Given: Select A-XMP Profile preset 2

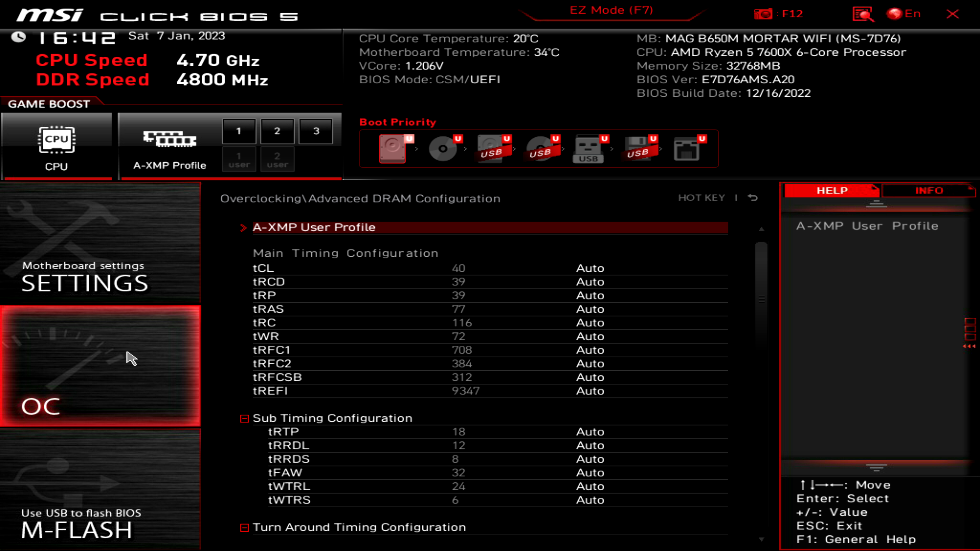Looking at the screenshot, I should coord(277,131).
